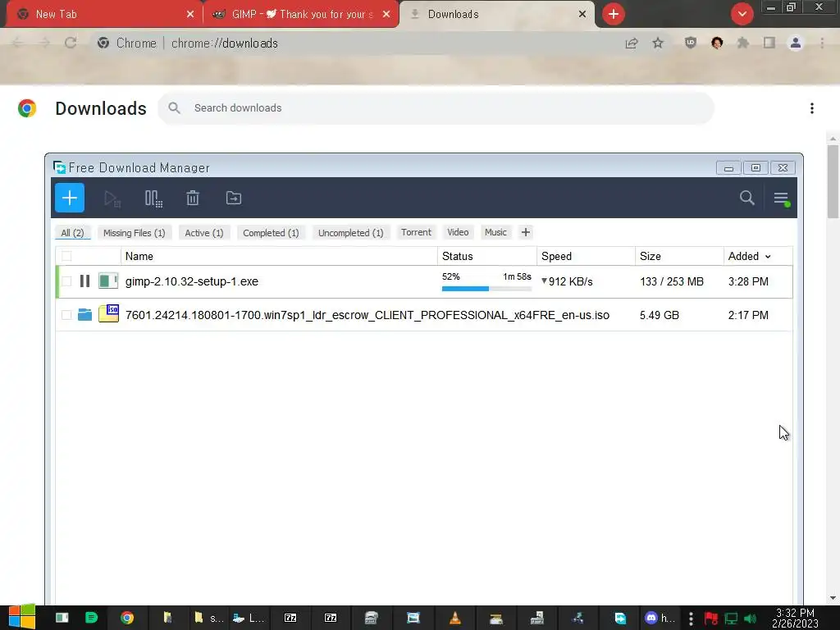Open Downloads page three-dot more actions menu
Viewport: 840px width, 630px height.
click(x=812, y=108)
